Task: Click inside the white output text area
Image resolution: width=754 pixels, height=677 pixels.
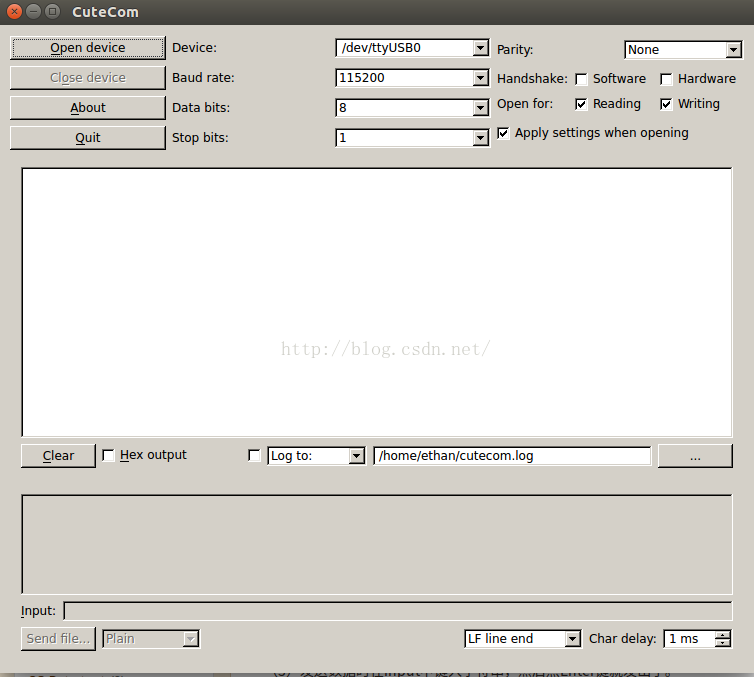Action: pos(377,302)
